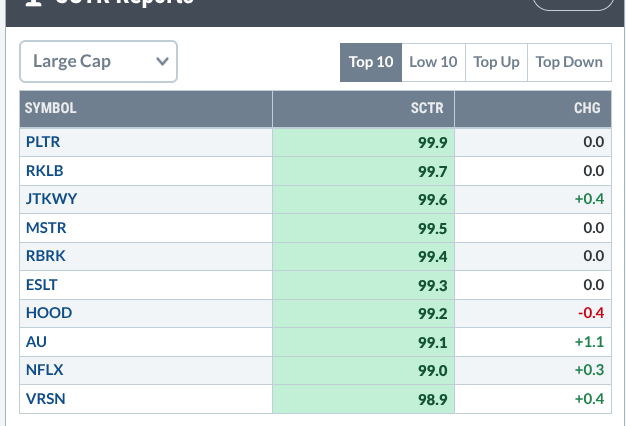
Task: Open the NFLX symbol link
Action: [44, 370]
